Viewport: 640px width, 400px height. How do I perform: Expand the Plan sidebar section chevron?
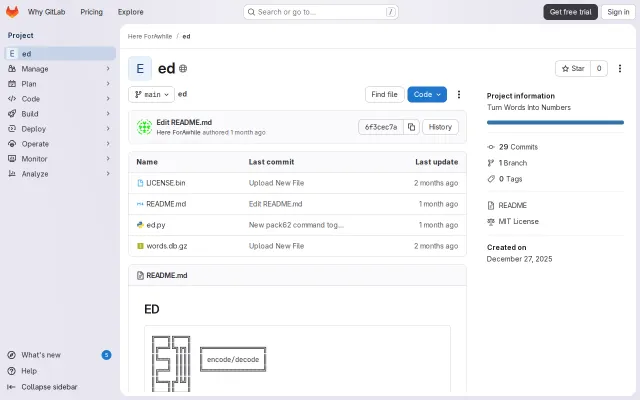(108, 84)
